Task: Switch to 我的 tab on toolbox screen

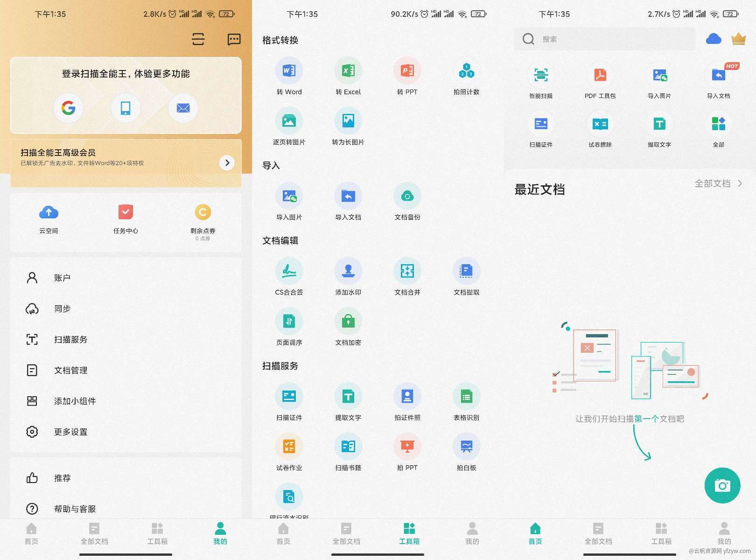Action: click(x=472, y=534)
